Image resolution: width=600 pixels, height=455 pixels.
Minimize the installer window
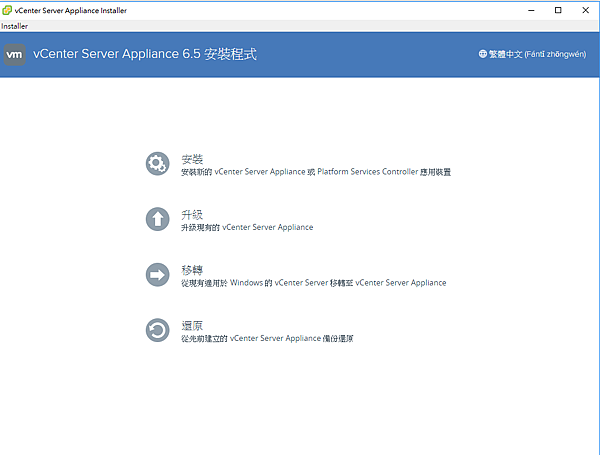point(531,10)
